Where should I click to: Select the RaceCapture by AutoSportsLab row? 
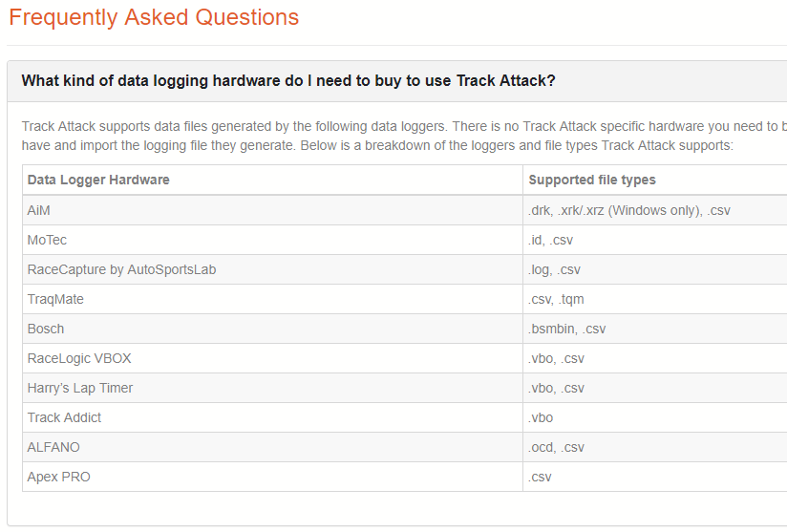coord(405,269)
